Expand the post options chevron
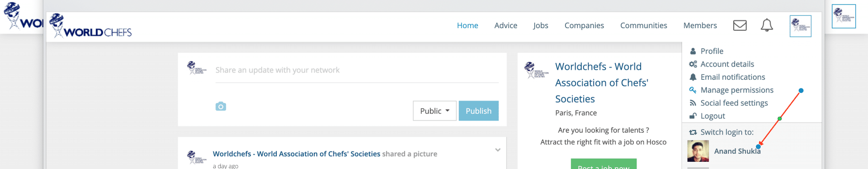 pos(497,150)
